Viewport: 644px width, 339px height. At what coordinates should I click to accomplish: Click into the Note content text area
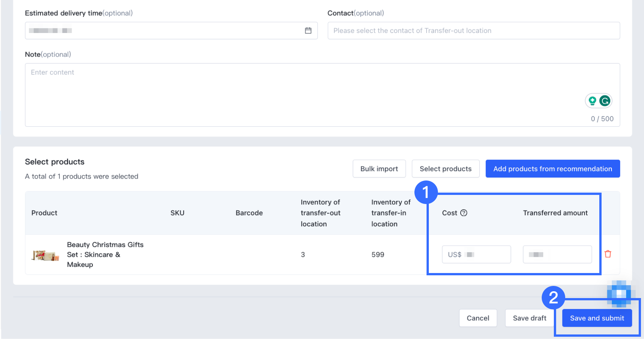(x=303, y=91)
